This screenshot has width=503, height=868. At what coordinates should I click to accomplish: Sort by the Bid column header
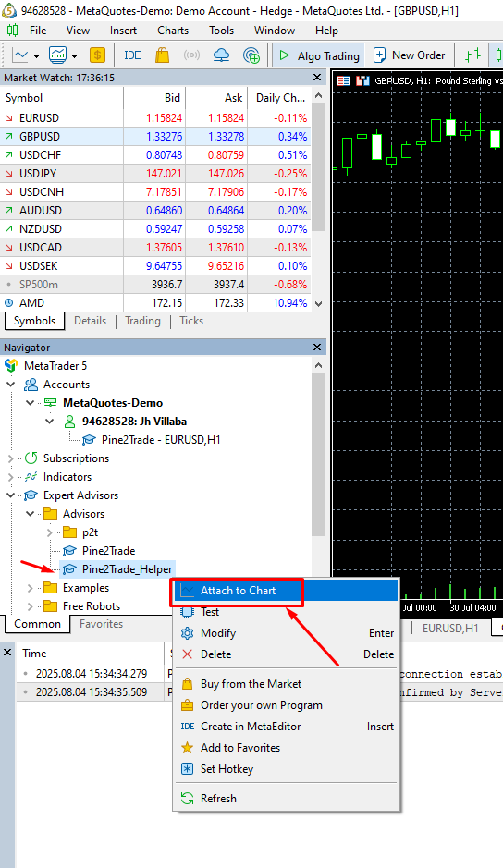coord(154,98)
